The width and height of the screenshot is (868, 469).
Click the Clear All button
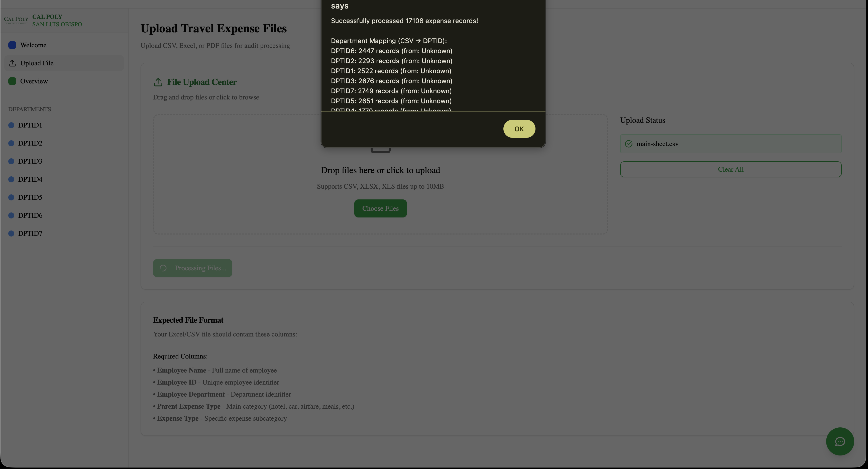tap(730, 169)
